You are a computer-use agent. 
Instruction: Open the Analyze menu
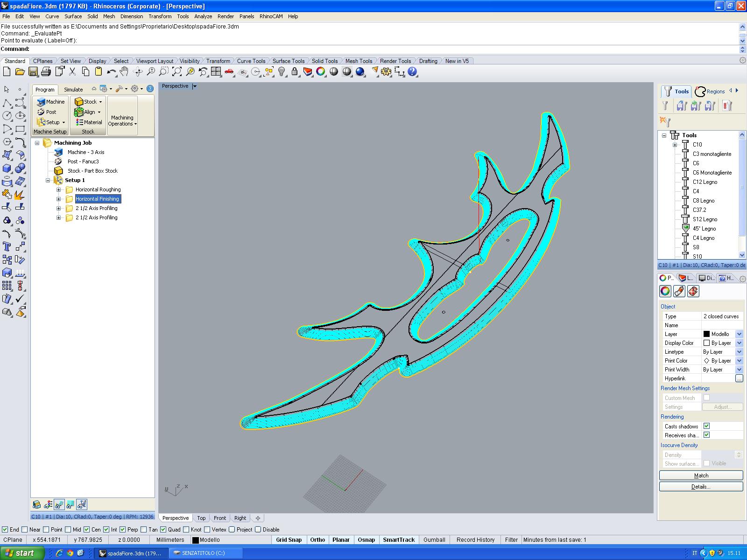pos(203,16)
